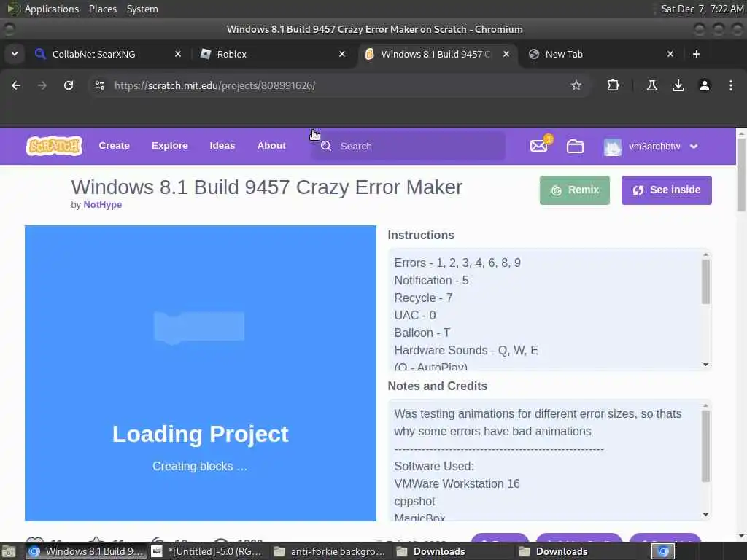Image resolution: width=747 pixels, height=560 pixels.
Task: Open the browser downloads icon
Action: 678,85
